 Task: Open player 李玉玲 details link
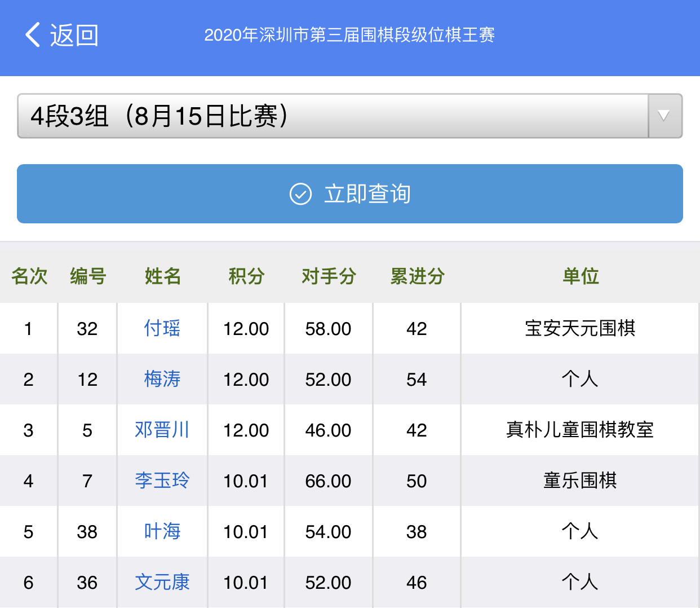pos(162,481)
